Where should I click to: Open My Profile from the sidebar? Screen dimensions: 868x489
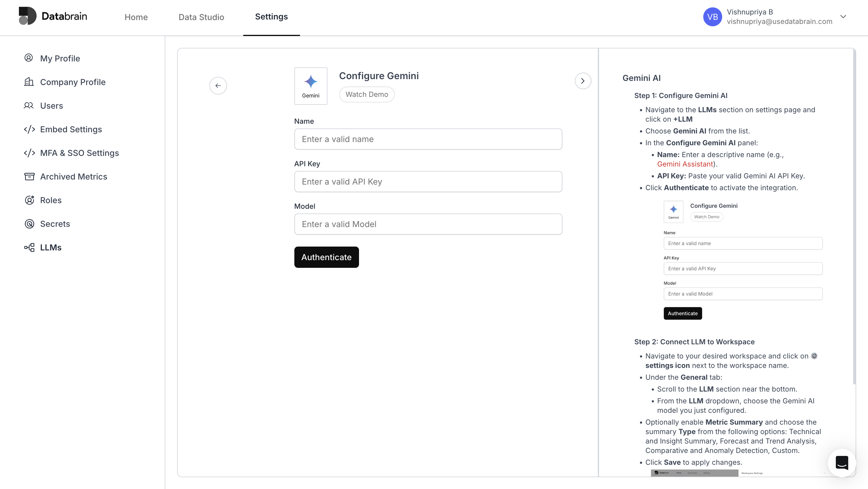[29, 58]
